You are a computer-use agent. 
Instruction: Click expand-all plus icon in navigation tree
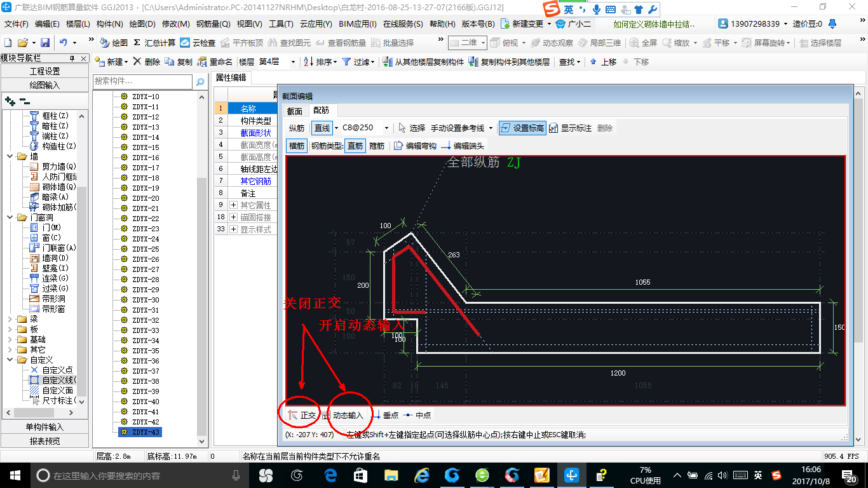tap(10, 100)
